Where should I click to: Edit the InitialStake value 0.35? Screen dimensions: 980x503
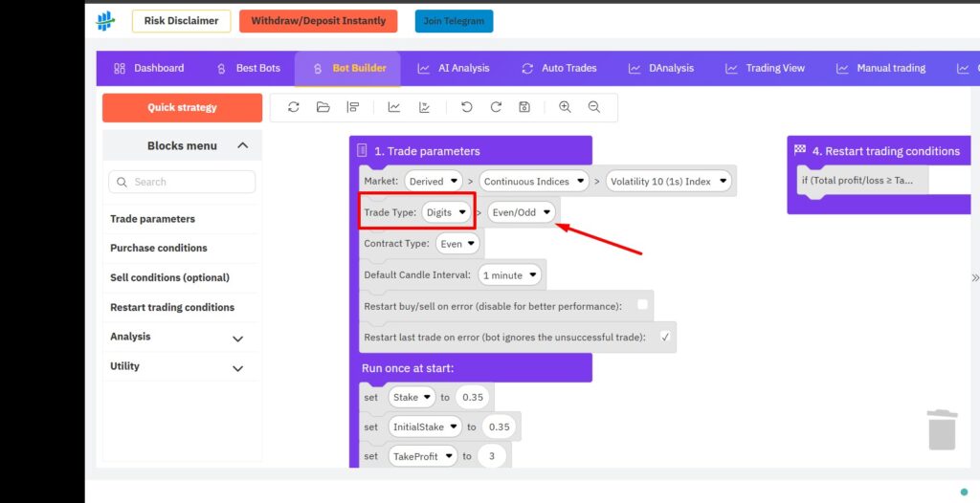pyautogui.click(x=500, y=426)
